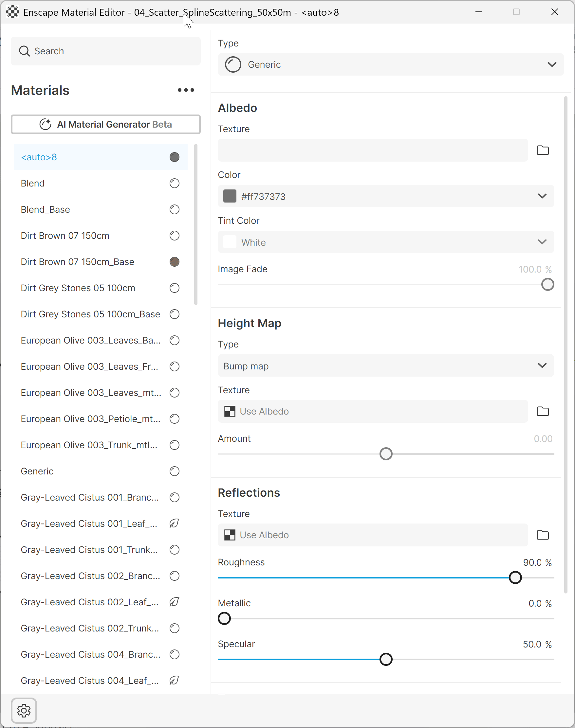The width and height of the screenshot is (575, 728).
Task: Click the Metallic value 0.0 %
Action: click(x=540, y=604)
